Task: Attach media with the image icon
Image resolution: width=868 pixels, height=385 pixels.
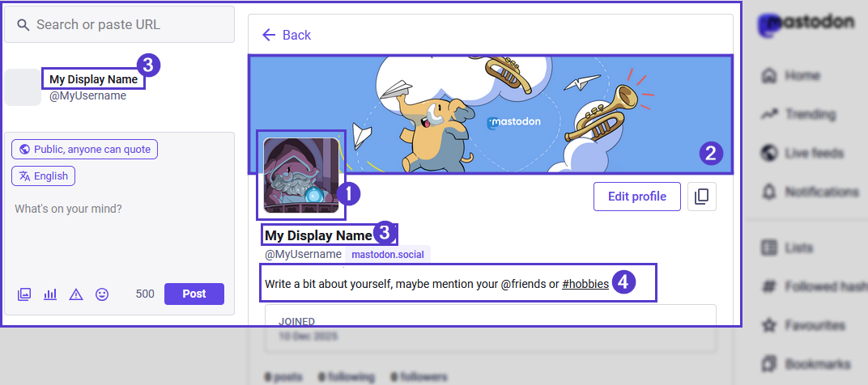Action: [x=23, y=294]
